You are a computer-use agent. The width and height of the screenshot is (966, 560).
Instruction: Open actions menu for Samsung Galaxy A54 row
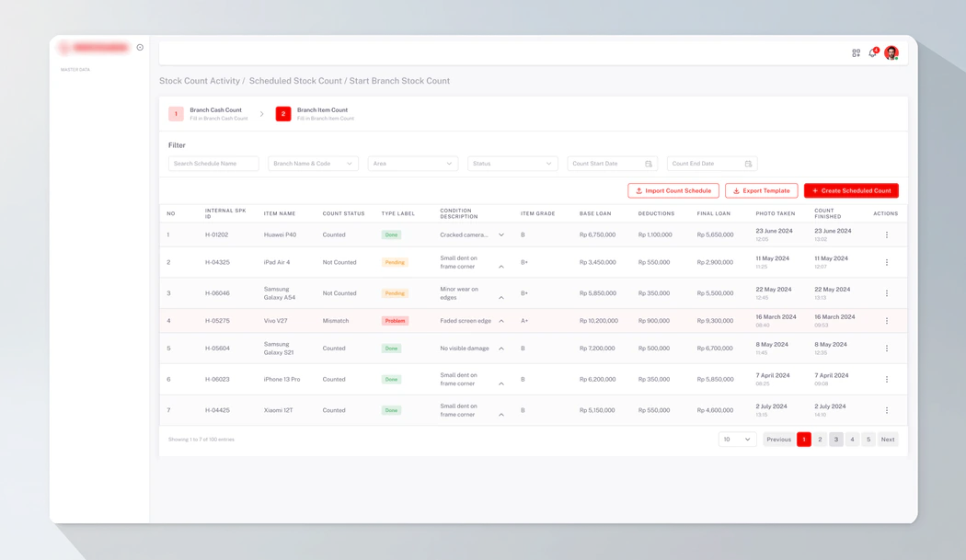tap(887, 293)
